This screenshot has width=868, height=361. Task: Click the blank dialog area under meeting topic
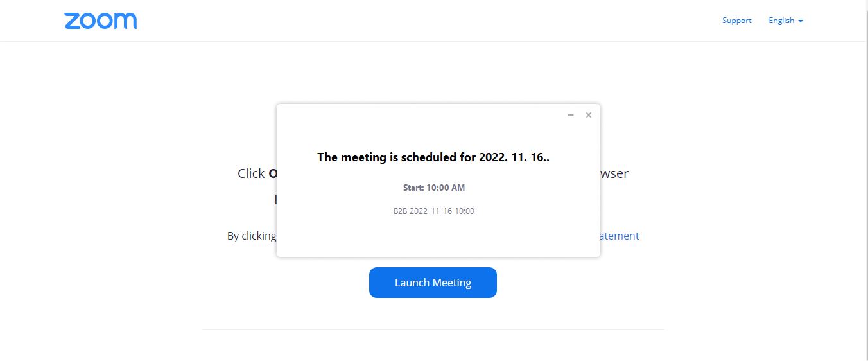pos(438,236)
